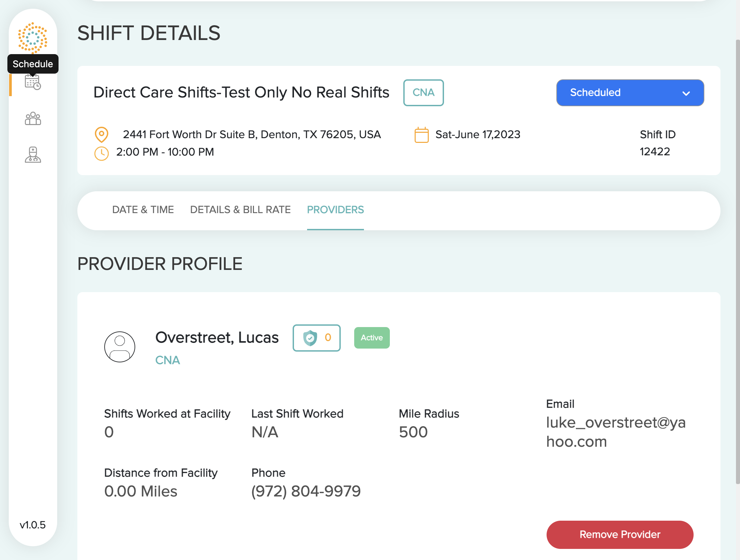The height and width of the screenshot is (560, 740).
Task: Click the address 2441 Fort Worth Dr
Action: pyautogui.click(x=252, y=134)
